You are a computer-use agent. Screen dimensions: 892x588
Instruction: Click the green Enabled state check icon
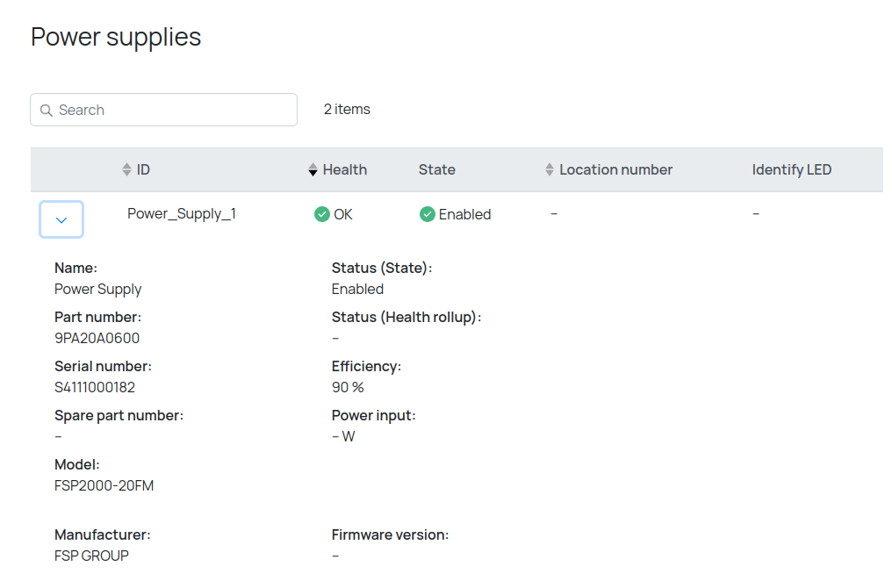(x=428, y=214)
